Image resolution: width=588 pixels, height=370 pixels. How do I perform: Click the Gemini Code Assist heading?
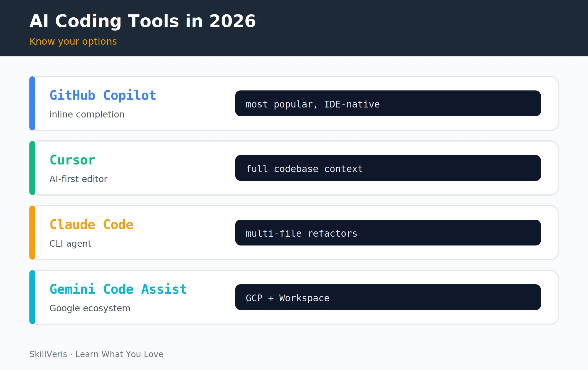[118, 289]
